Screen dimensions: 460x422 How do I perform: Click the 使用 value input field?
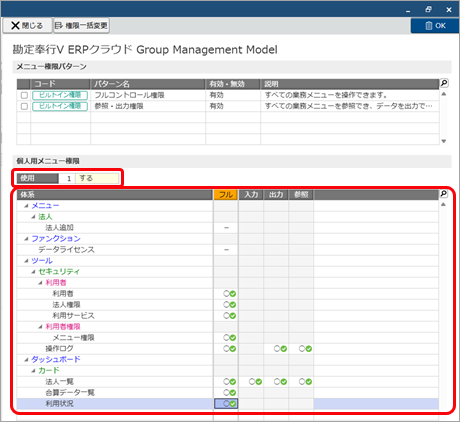[89, 178]
